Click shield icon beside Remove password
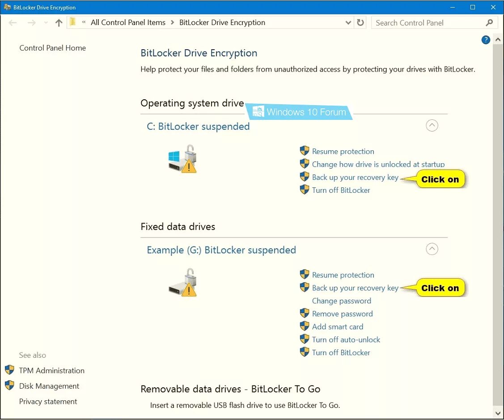504x420 pixels. [x=305, y=313]
